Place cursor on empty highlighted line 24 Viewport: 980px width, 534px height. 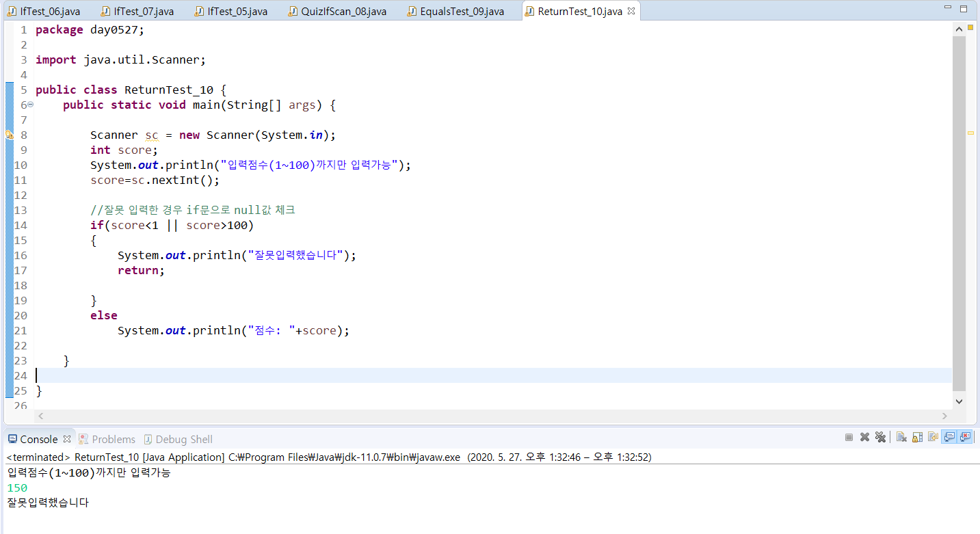click(492, 375)
